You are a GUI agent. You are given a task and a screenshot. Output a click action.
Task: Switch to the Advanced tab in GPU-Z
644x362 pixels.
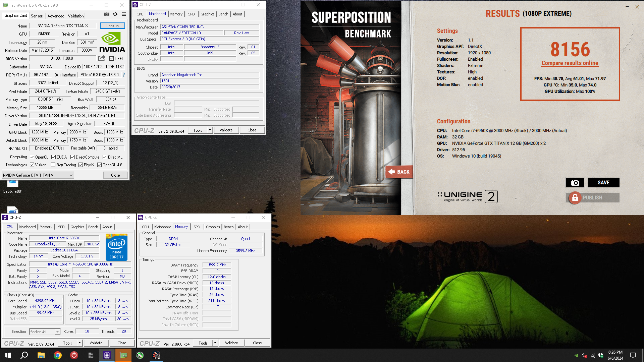(x=56, y=16)
